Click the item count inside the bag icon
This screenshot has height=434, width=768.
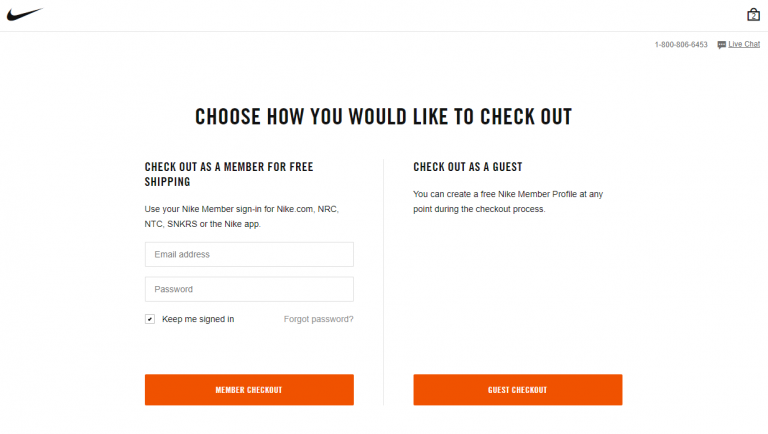point(753,16)
